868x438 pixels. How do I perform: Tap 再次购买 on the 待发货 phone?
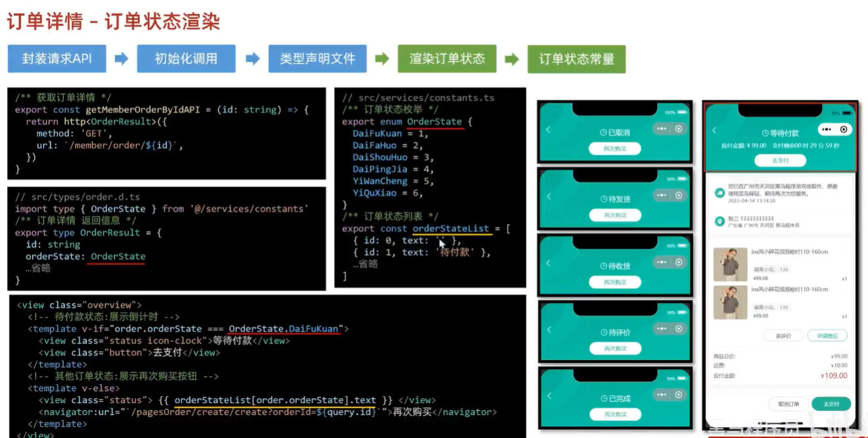pyautogui.click(x=615, y=215)
